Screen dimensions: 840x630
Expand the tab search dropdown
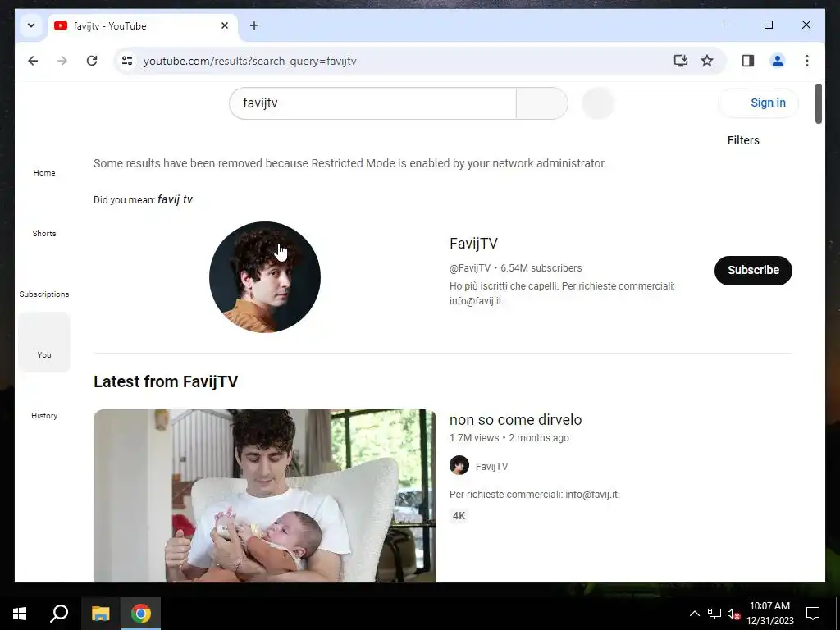point(31,25)
